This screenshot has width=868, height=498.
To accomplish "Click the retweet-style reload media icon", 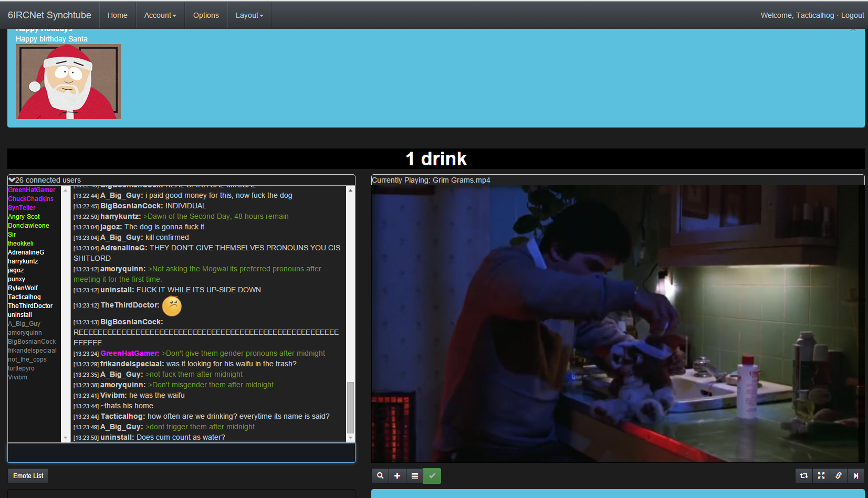I will [x=804, y=476].
